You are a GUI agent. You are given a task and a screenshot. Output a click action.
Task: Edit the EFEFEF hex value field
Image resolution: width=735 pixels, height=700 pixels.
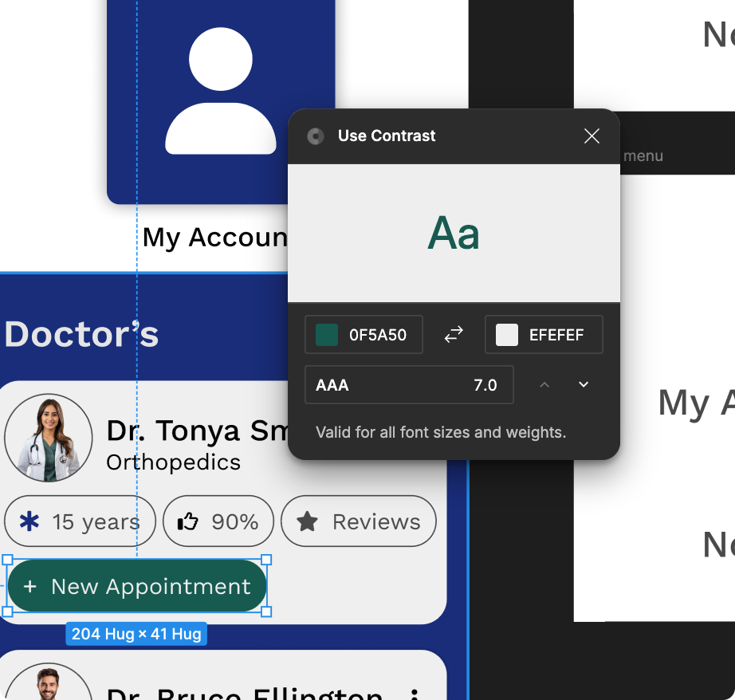[556, 335]
